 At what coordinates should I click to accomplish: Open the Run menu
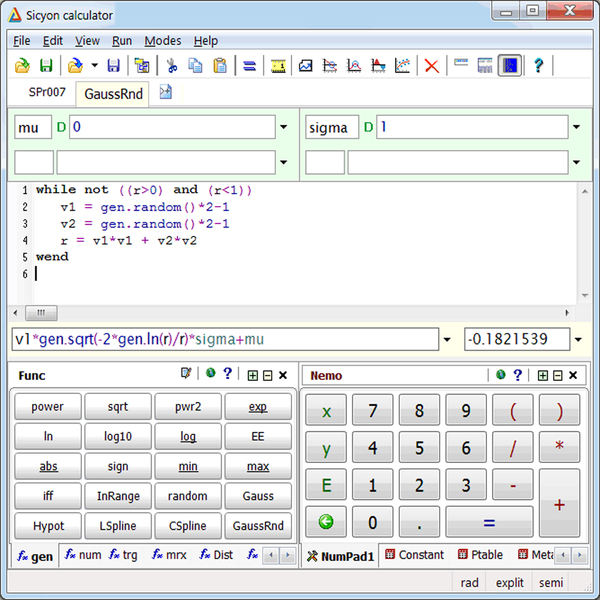click(x=122, y=41)
